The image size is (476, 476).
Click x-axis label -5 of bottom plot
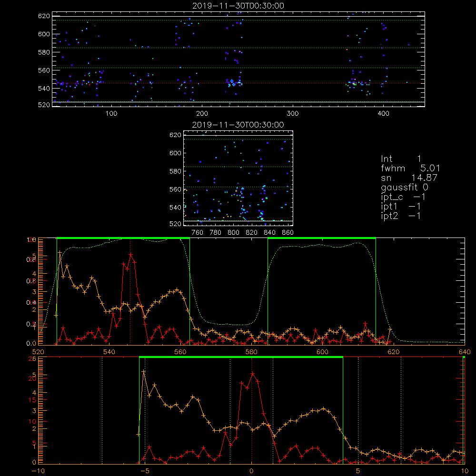point(145,471)
